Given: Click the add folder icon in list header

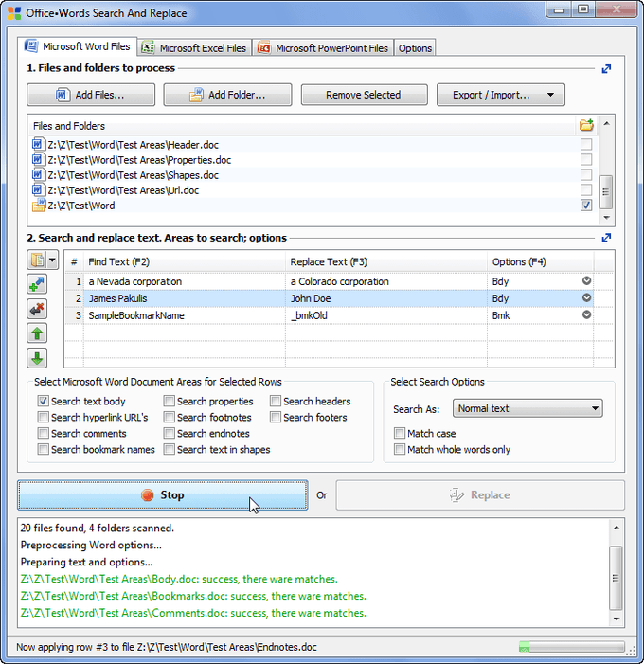Looking at the screenshot, I should tap(586, 125).
